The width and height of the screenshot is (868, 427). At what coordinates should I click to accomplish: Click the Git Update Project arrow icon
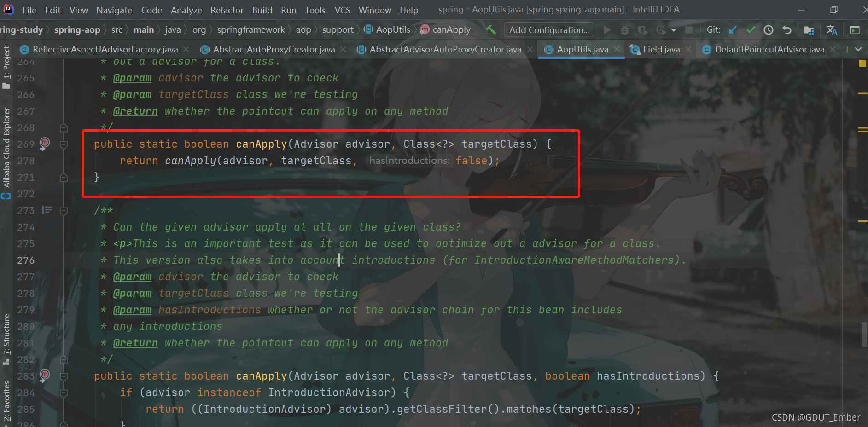point(733,30)
